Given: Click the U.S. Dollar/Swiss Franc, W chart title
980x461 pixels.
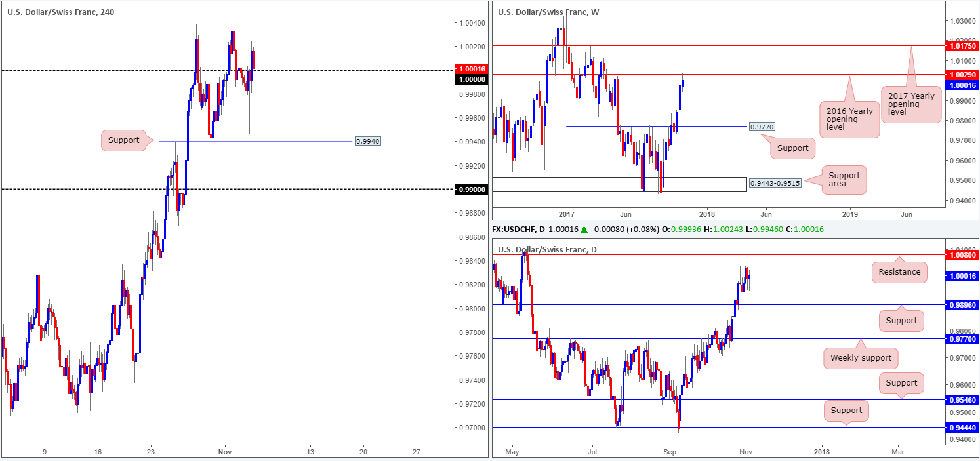Looking at the screenshot, I should point(548,12).
